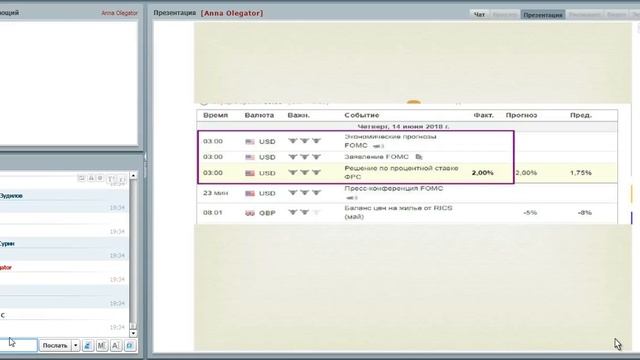
Task: Click the Заявление FOMC event text
Action: point(376,157)
